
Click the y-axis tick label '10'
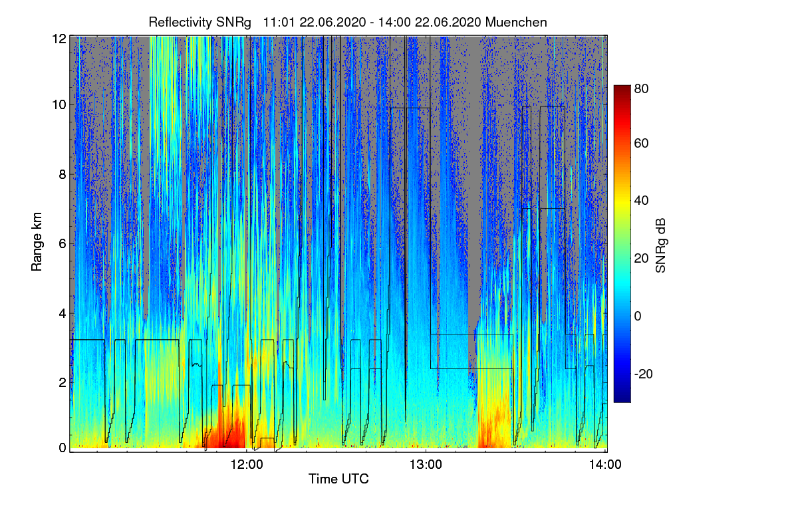pos(59,104)
